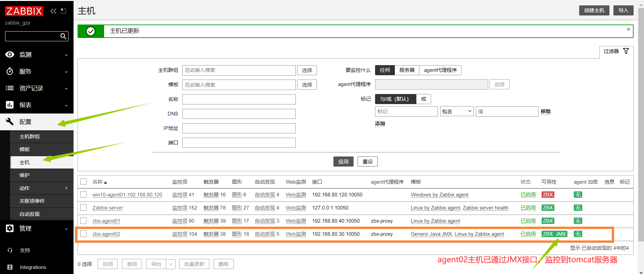Image resolution: width=644 pixels, height=274 pixels.
Task: Click the chart icon for 报表
Action: point(10,105)
